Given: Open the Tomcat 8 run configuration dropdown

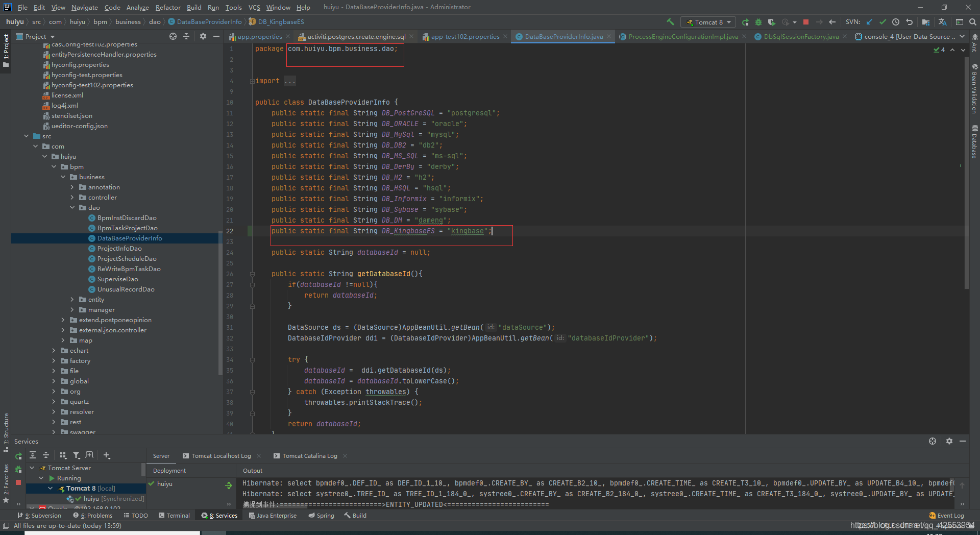Looking at the screenshot, I should pos(708,22).
